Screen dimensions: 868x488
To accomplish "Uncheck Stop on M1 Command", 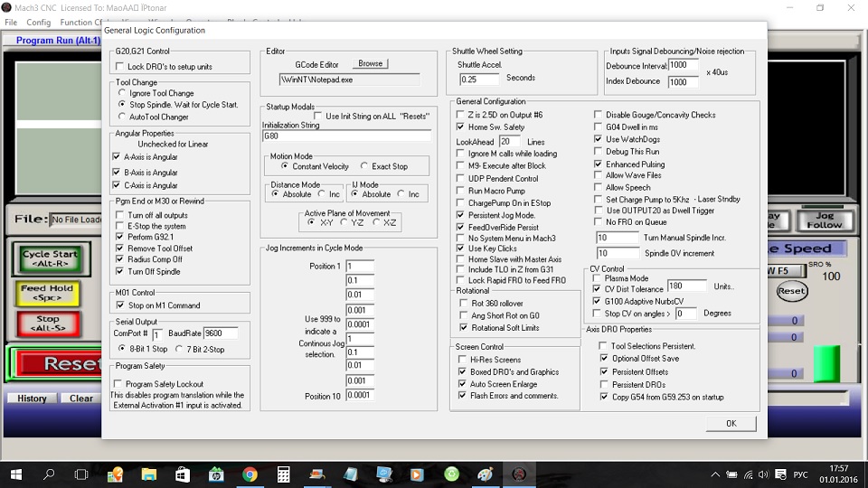I will pyautogui.click(x=120, y=305).
